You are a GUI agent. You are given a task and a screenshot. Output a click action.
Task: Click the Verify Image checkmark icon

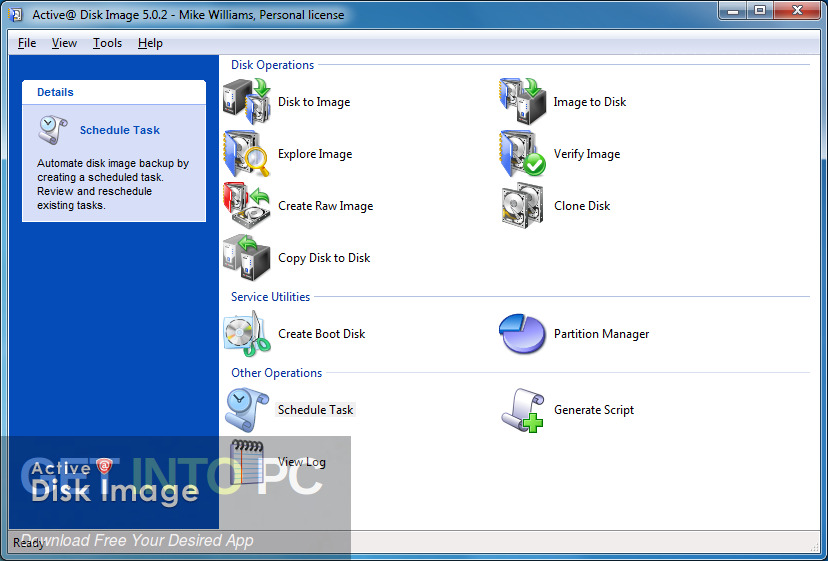(522, 154)
